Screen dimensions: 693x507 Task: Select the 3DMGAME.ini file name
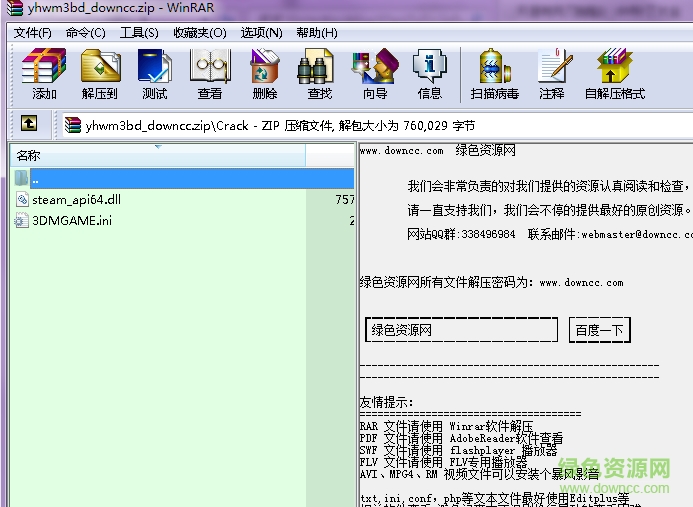[x=72, y=220]
